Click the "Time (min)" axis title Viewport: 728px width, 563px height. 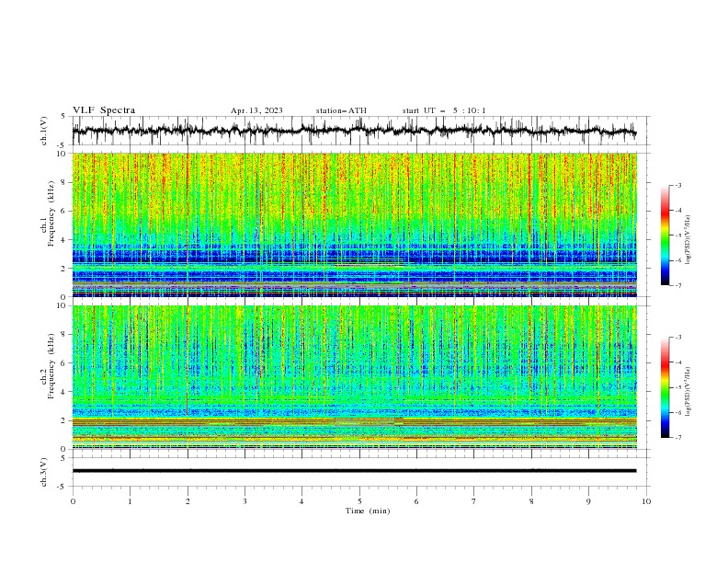368,511
